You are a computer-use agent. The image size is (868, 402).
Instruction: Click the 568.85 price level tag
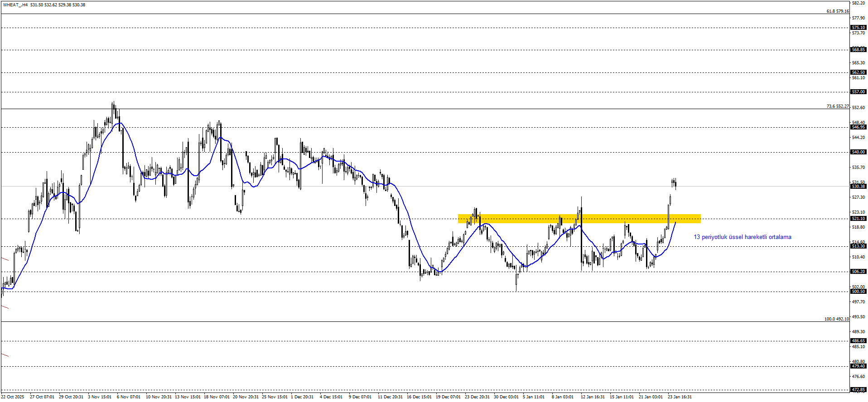click(x=858, y=49)
